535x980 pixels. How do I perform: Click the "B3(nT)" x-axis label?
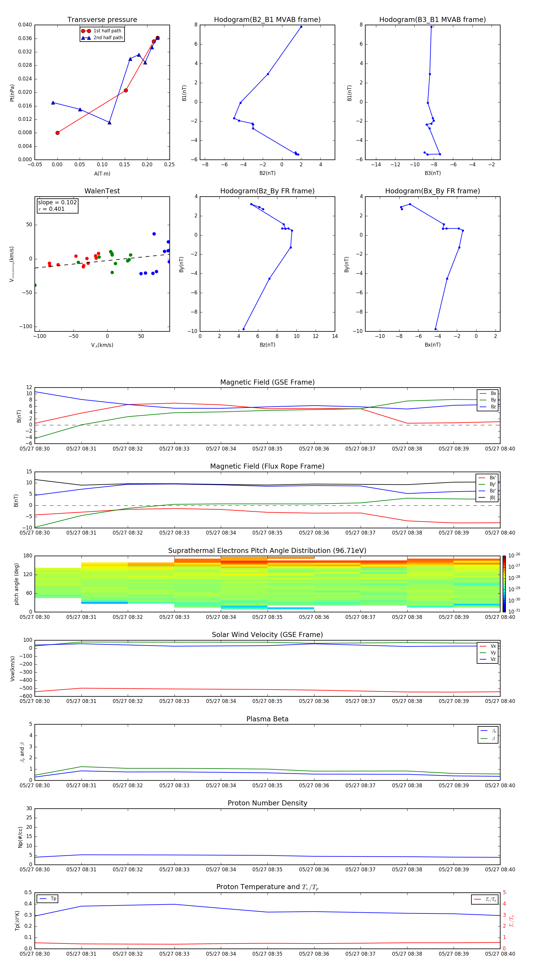(x=432, y=173)
